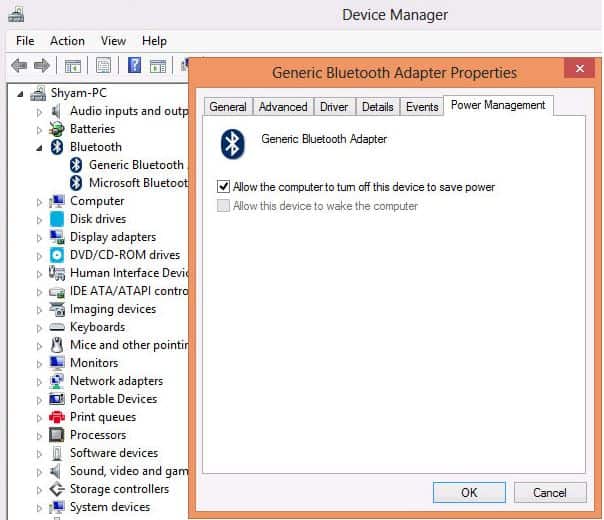The height and width of the screenshot is (520, 604).
Task: Select Software devices in the tree
Action: (x=114, y=453)
